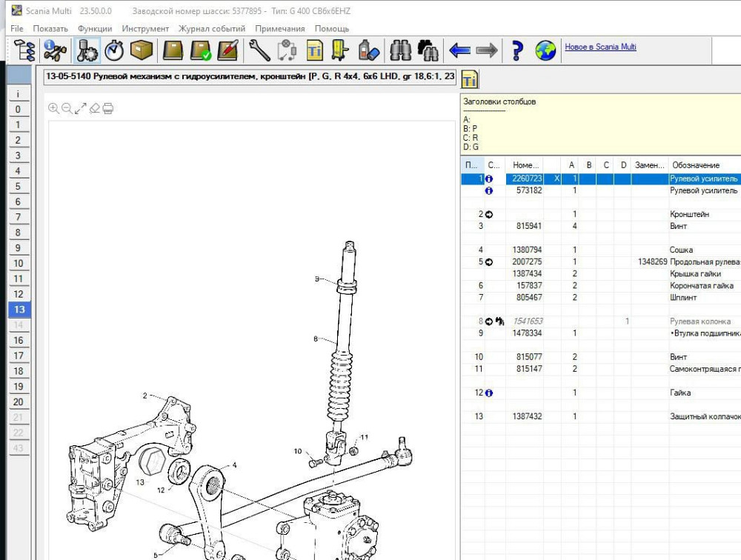Click the cardboard box icon in toolbar

click(x=141, y=50)
